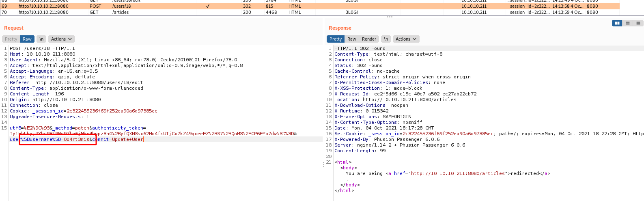Click the POST /users/18 HTTP/1.1 request line
Screen dimensions: 644x201
(x=42, y=48)
